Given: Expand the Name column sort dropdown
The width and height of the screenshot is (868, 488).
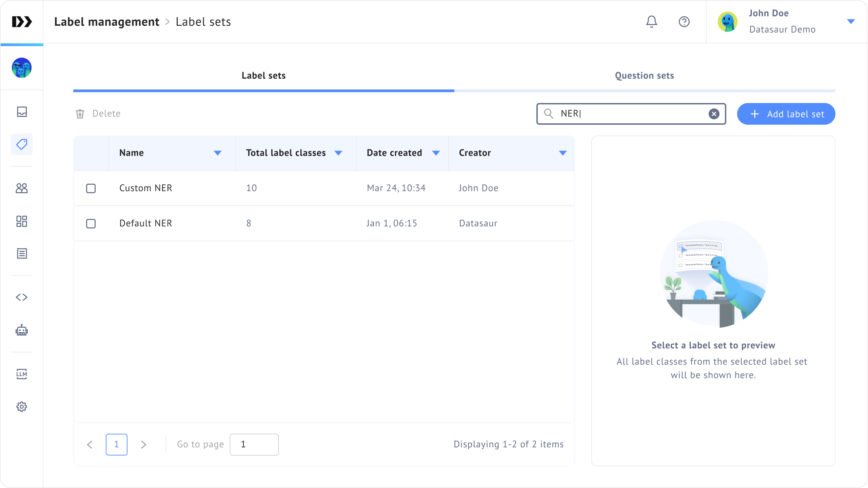Looking at the screenshot, I should [x=218, y=153].
